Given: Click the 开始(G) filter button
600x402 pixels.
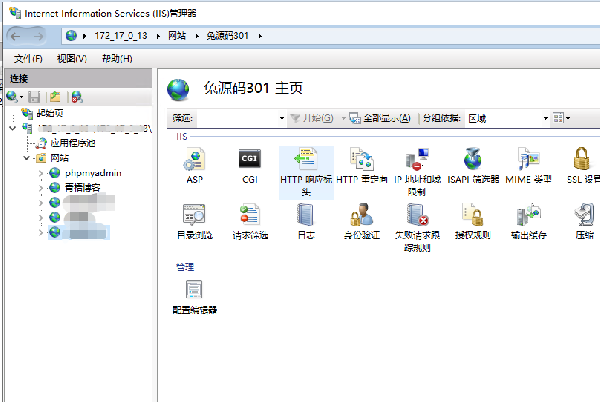Looking at the screenshot, I should [312, 118].
